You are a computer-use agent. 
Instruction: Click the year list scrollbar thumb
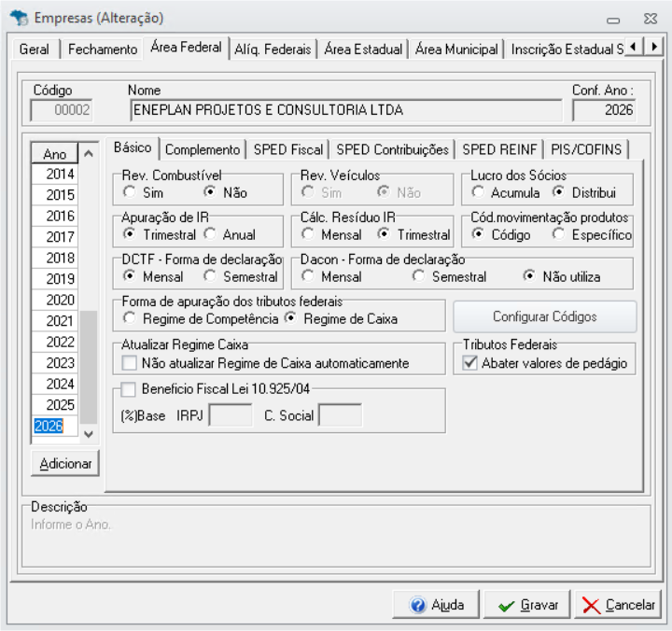[89, 367]
